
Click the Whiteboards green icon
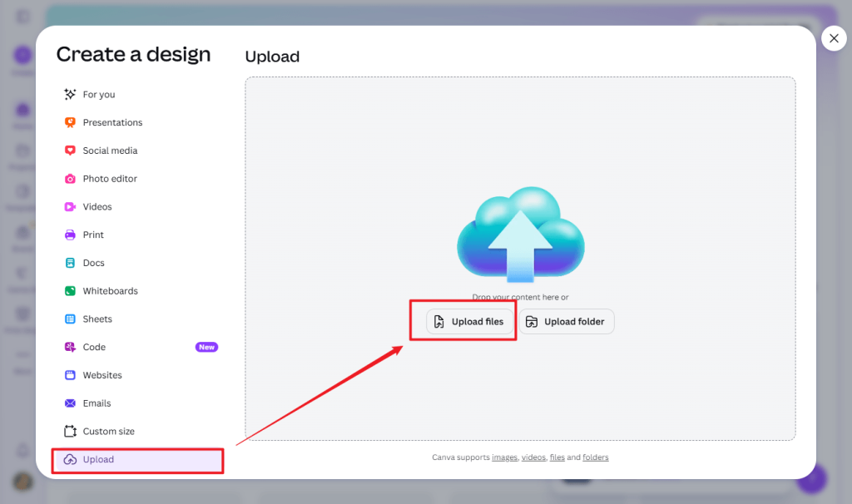click(x=70, y=291)
